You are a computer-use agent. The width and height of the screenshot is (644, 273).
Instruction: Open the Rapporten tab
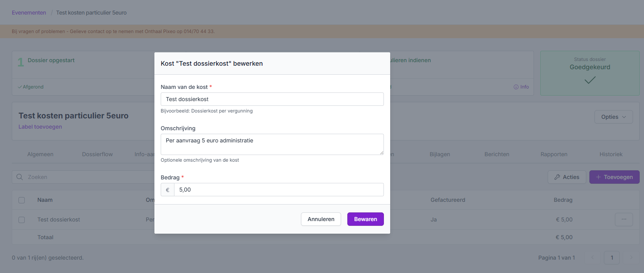click(554, 154)
